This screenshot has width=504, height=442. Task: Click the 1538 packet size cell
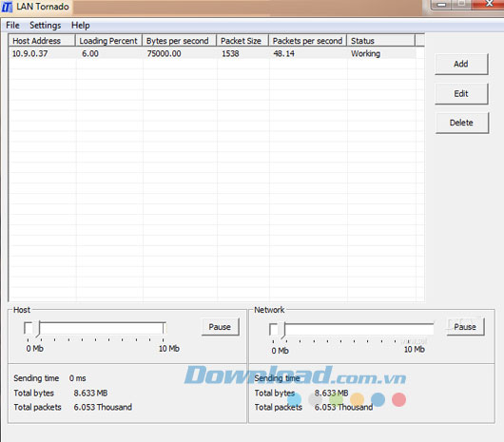click(x=230, y=53)
